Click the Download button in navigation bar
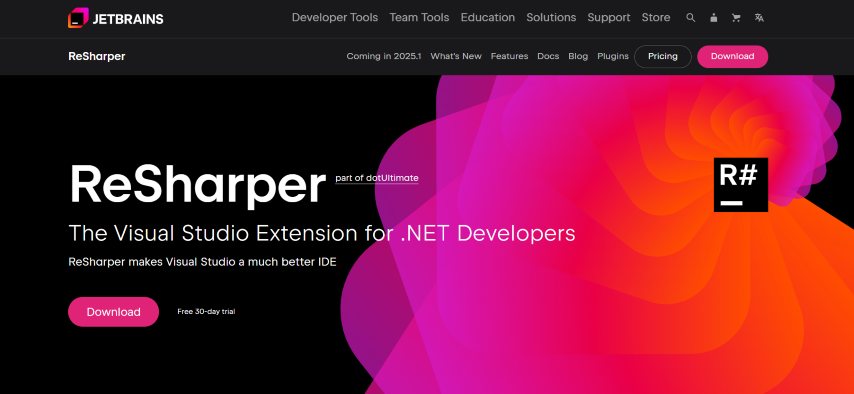This screenshot has height=394, width=854. click(733, 56)
